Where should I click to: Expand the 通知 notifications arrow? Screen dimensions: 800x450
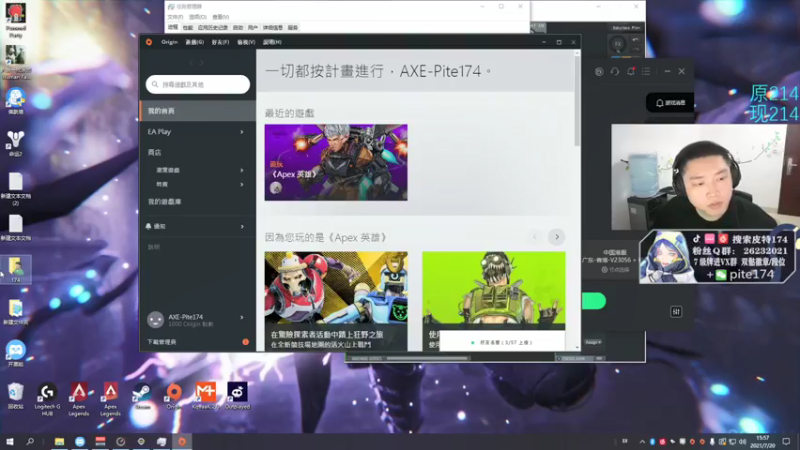(242, 227)
